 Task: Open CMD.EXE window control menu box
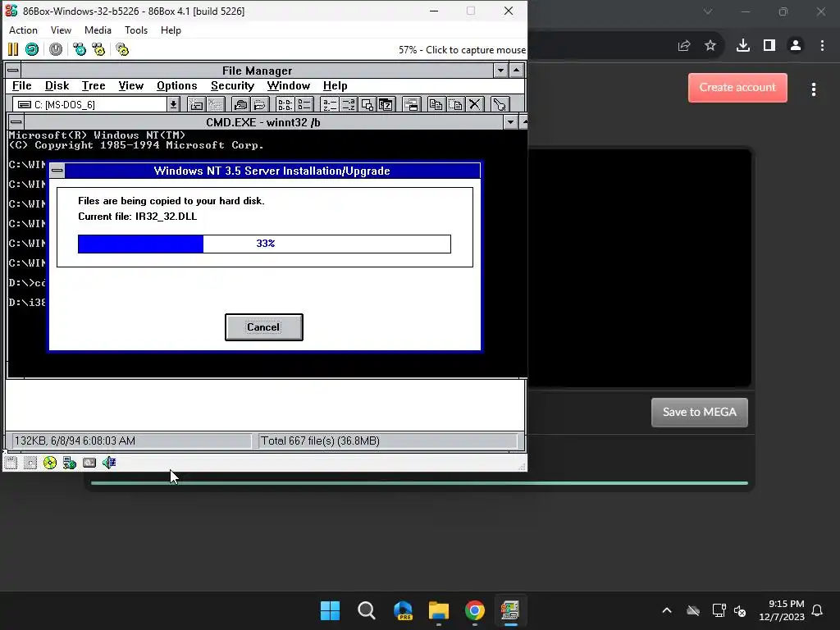16,122
